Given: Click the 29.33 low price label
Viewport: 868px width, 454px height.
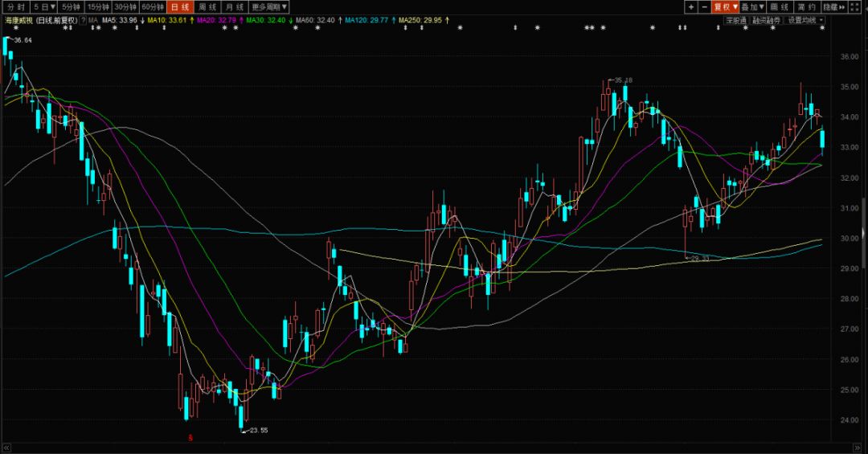Looking at the screenshot, I should tap(700, 258).
